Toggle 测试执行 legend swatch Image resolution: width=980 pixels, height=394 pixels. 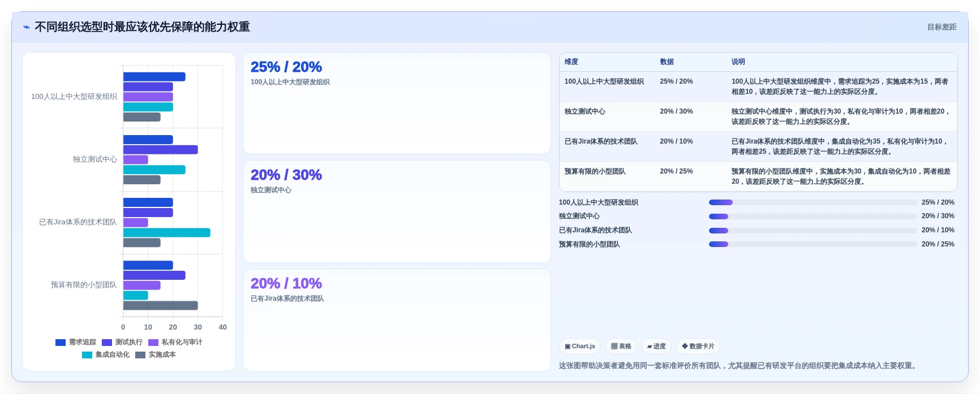107,343
